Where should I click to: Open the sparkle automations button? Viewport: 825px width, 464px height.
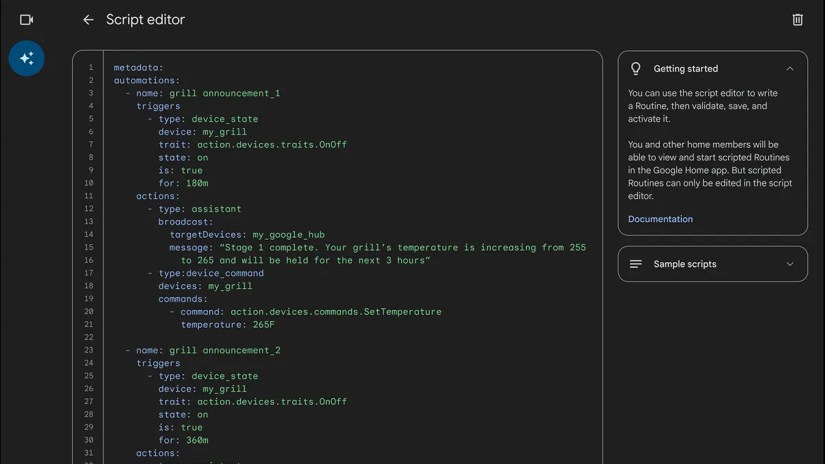(x=26, y=58)
